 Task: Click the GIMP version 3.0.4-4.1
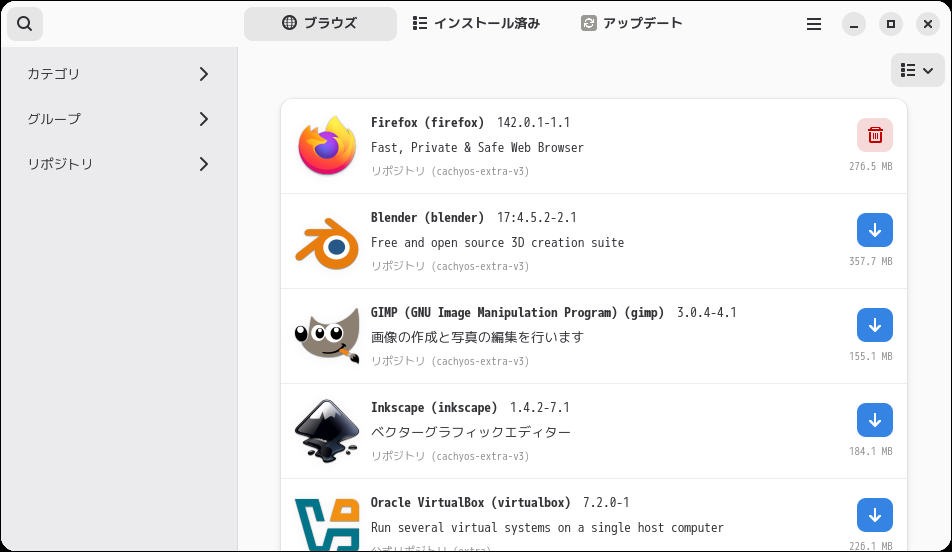(x=707, y=313)
